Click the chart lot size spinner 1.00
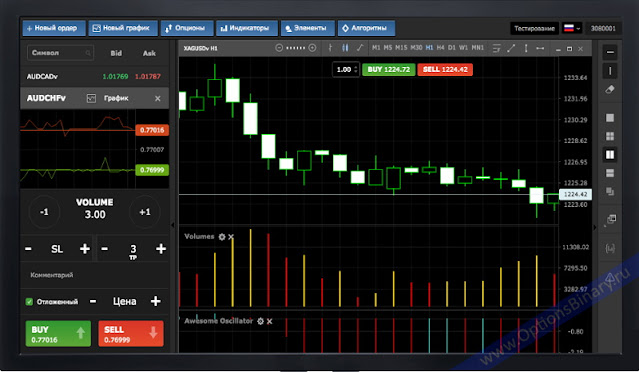The image size is (639, 372). (346, 70)
